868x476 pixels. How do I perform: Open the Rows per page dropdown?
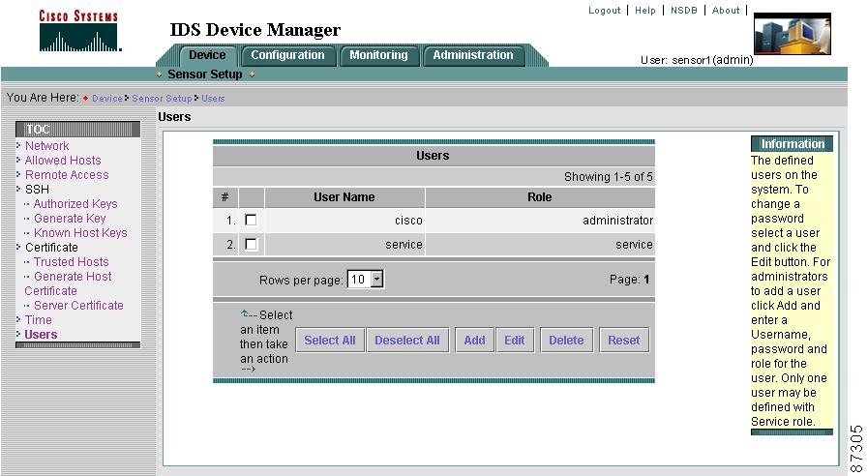[366, 280]
